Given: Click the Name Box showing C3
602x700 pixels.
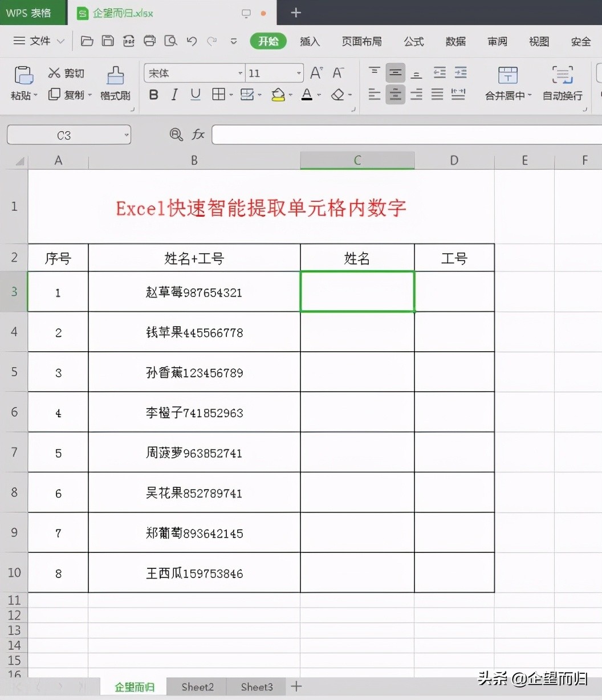Looking at the screenshot, I should pyautogui.click(x=69, y=135).
